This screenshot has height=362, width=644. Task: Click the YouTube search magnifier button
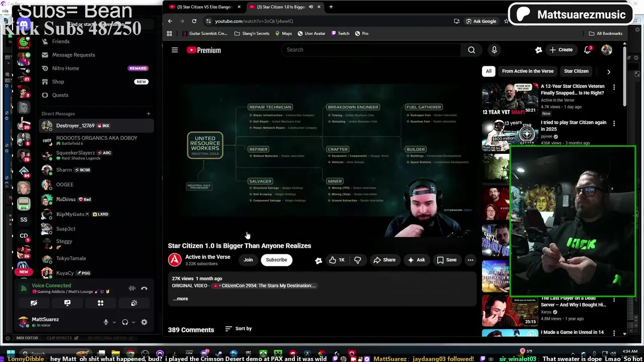(x=471, y=50)
